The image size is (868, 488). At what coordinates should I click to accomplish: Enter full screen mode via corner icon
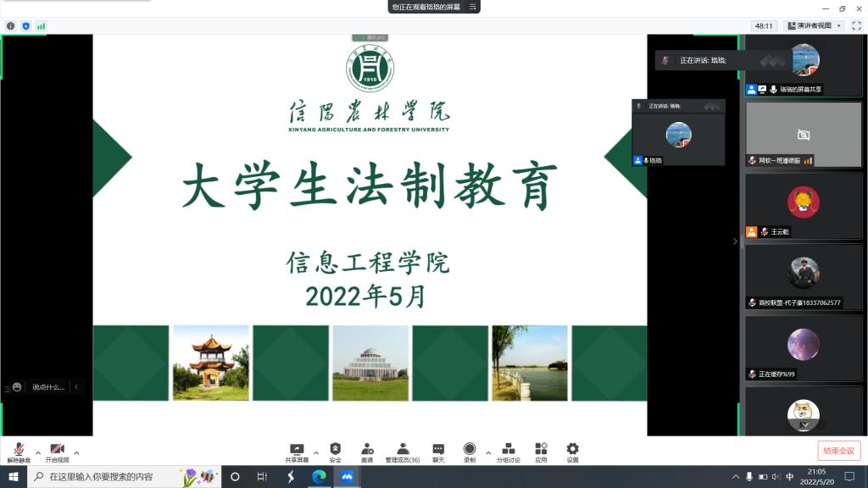click(x=856, y=26)
